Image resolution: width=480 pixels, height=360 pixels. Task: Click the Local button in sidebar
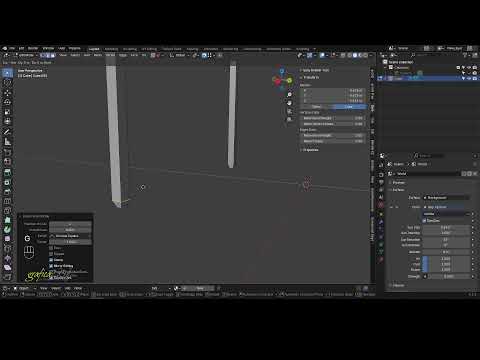(x=348, y=107)
